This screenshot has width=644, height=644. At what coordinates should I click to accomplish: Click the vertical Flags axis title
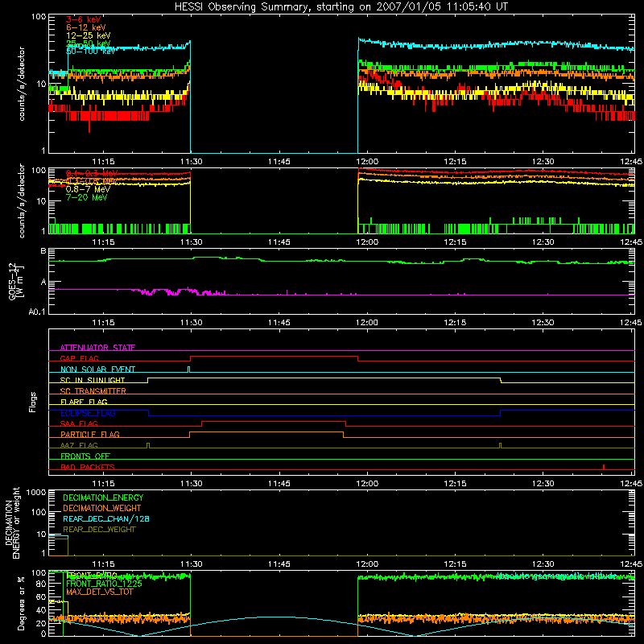point(33,402)
